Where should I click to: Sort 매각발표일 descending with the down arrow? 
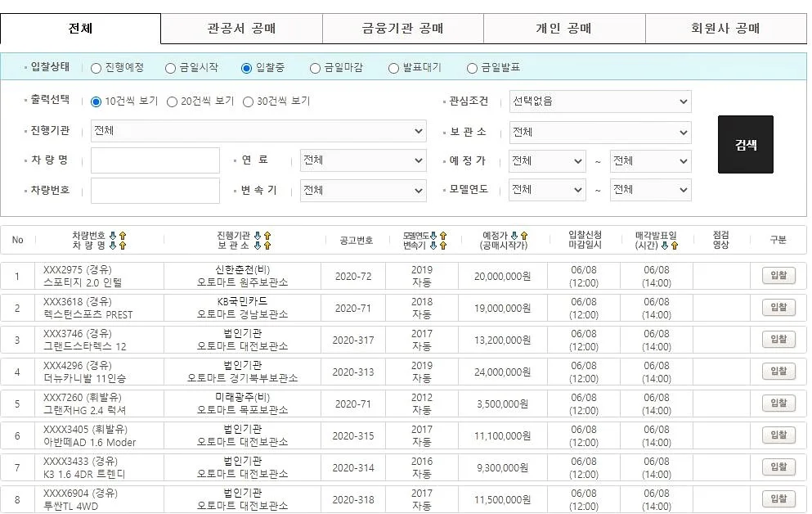[665, 246]
